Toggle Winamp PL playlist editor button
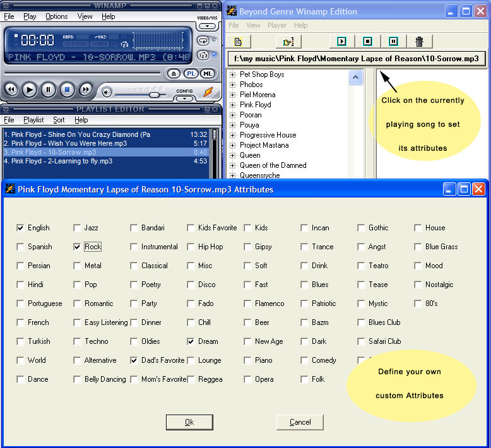Screen dimensions: 491x448 (x=191, y=74)
